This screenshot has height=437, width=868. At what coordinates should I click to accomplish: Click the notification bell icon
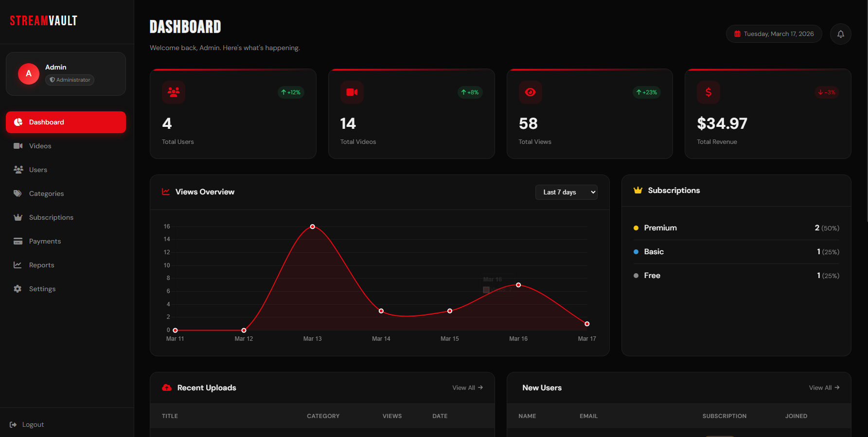point(840,34)
